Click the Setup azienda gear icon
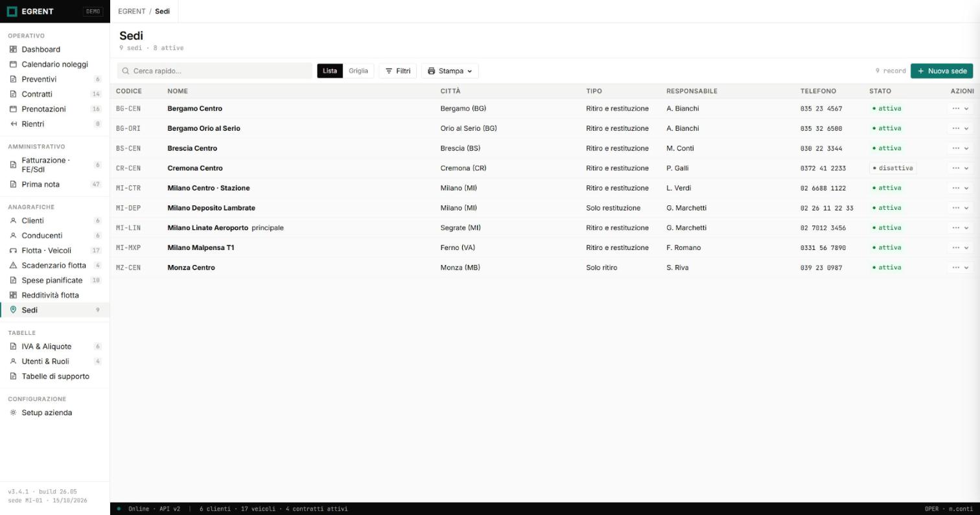Image resolution: width=980 pixels, height=515 pixels. point(13,413)
